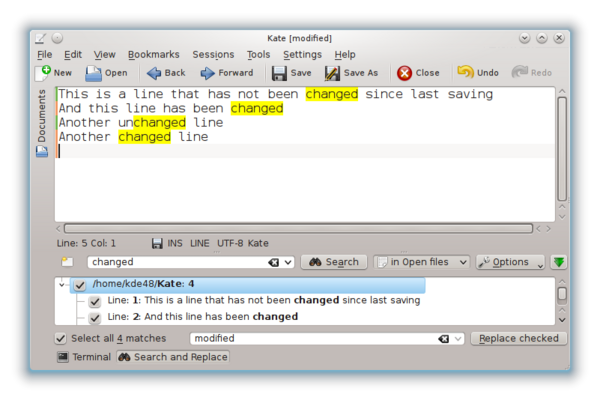This screenshot has width=600, height=400.
Task: Click the window pin circle button
Action: coord(57,38)
